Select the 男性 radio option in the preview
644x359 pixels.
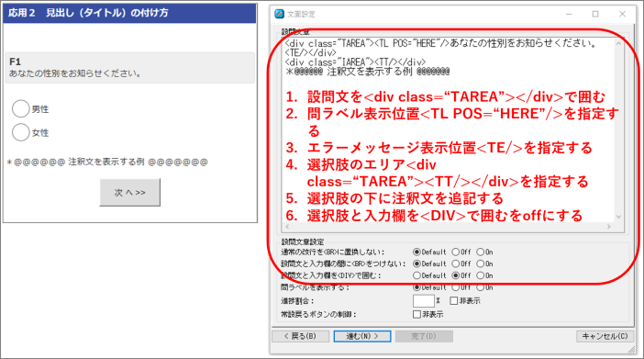click(x=20, y=109)
